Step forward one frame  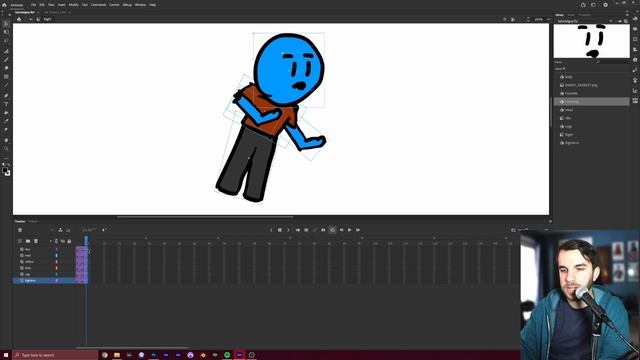point(358,230)
